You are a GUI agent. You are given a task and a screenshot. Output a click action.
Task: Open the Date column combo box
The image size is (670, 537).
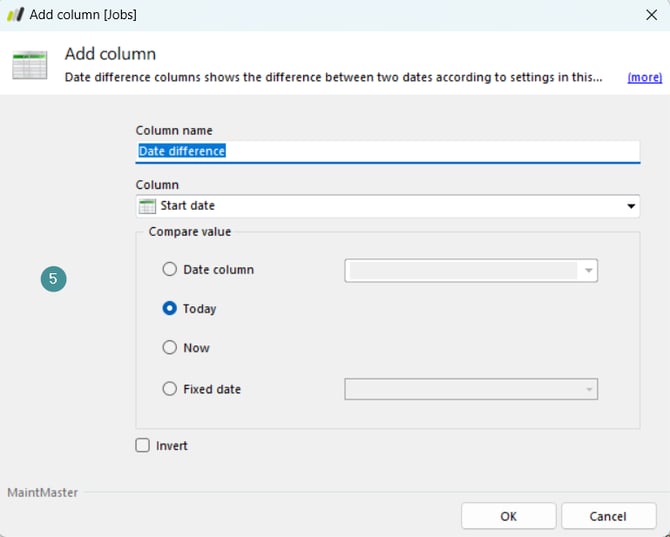(471, 270)
